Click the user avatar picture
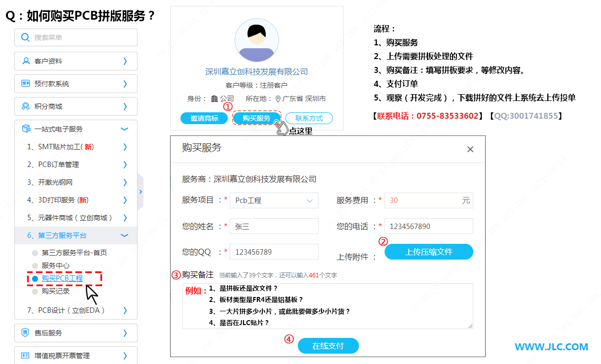601x364 pixels. click(257, 40)
